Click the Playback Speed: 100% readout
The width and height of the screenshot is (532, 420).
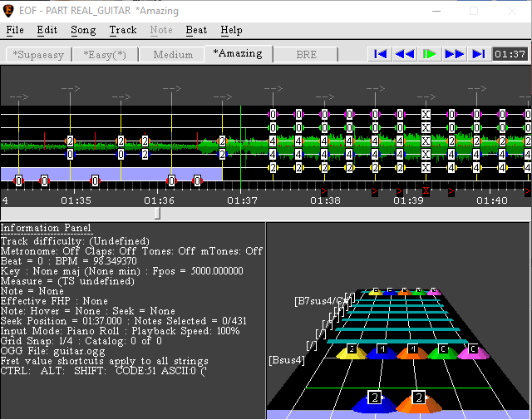click(x=185, y=331)
